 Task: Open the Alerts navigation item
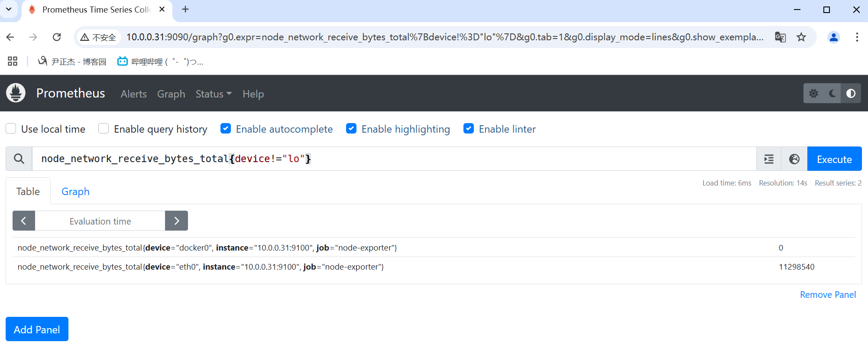click(x=133, y=94)
